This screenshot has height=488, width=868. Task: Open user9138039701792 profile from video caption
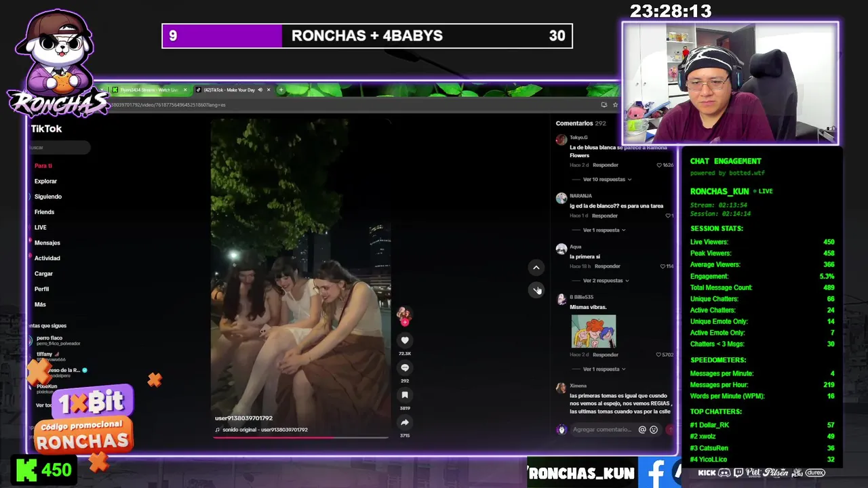point(243,418)
